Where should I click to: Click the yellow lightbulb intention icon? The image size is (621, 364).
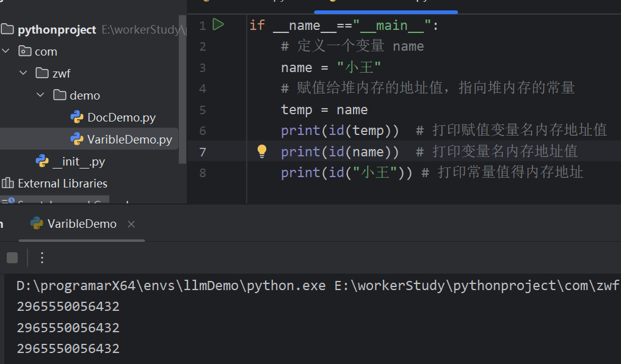(x=262, y=151)
